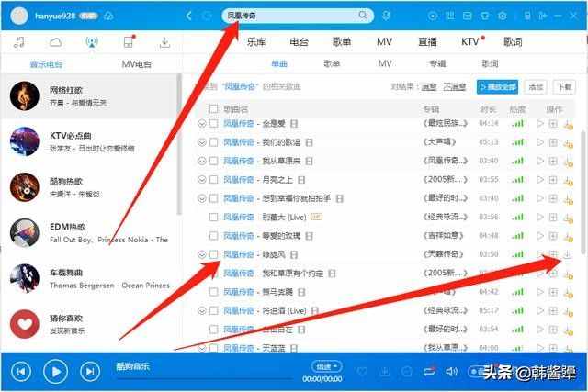The width and height of the screenshot is (588, 392).
Task: Open the cloud music sidebar icon
Action: (x=55, y=42)
